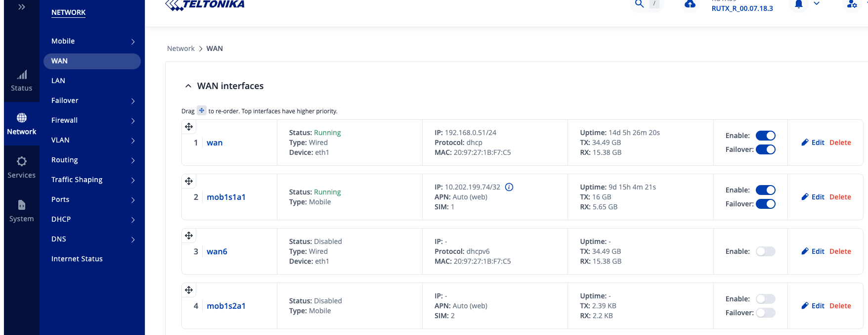Edit the wan6 interface
Image resolution: width=868 pixels, height=335 pixels.
click(x=813, y=251)
